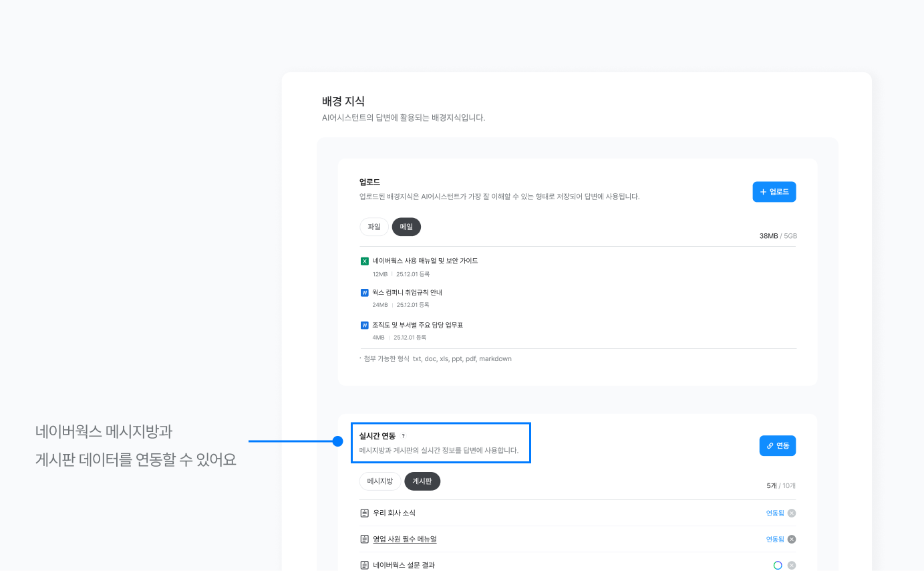Image resolution: width=924 pixels, height=571 pixels.
Task: Click the 연동됨 label next to 우리 회사 소식
Action: (774, 513)
